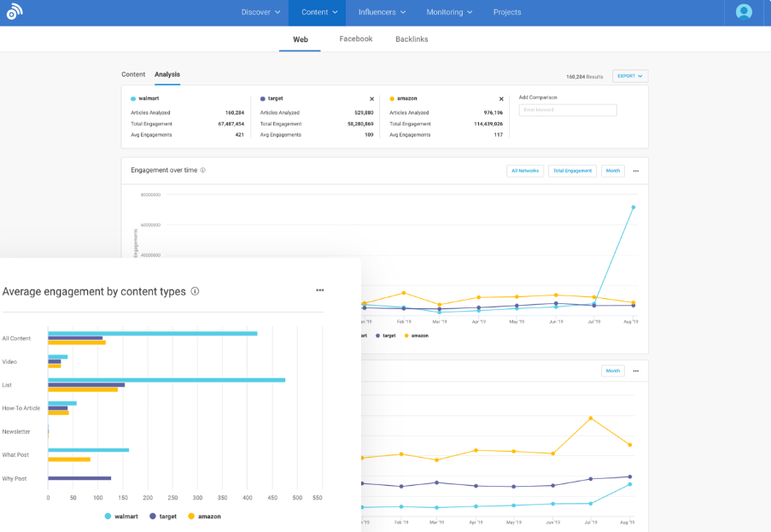Expand the Monitoring menu
Viewport: 771px width, 532px height.
tap(449, 12)
